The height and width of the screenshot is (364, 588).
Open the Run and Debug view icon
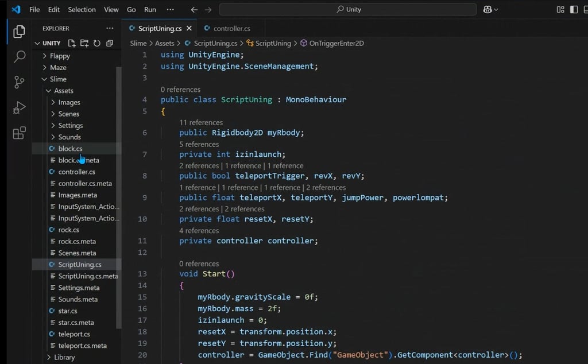(x=19, y=107)
